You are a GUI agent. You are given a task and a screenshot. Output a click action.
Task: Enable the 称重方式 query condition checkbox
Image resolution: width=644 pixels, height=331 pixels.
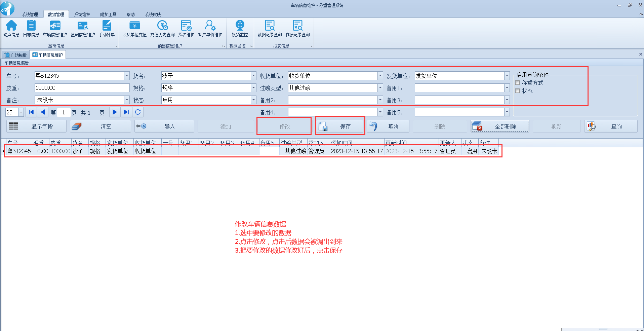point(518,83)
